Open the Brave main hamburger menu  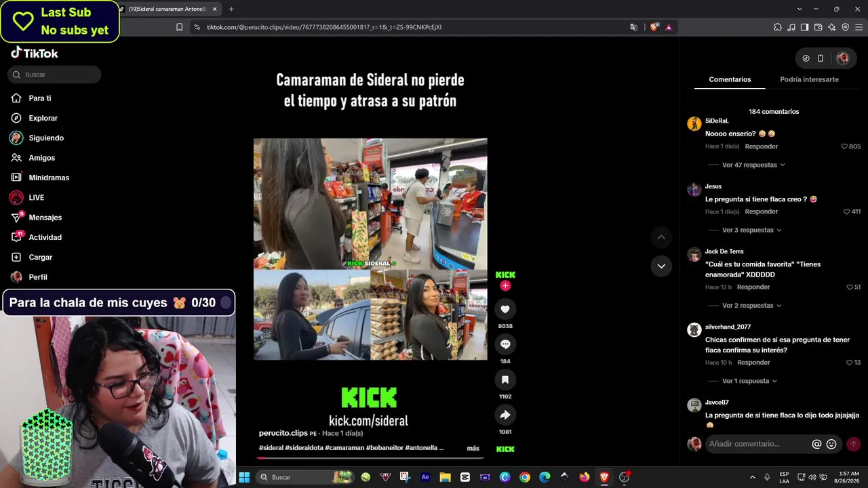coord(859,27)
